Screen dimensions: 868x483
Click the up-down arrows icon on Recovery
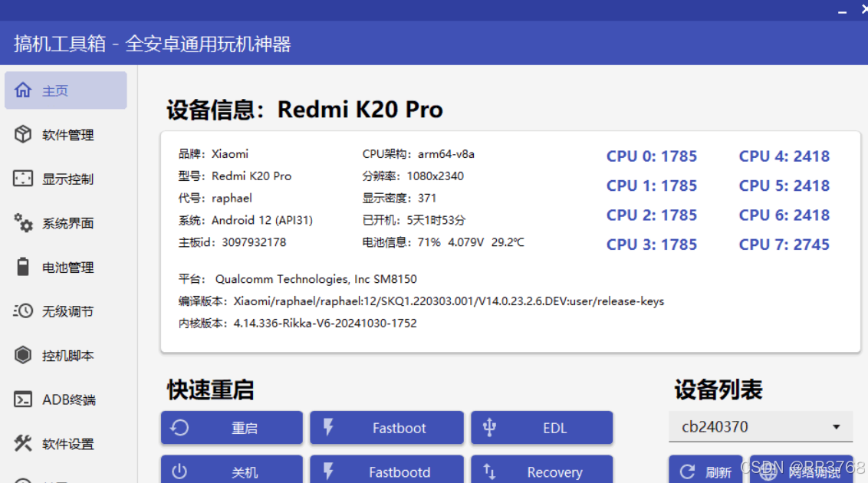click(x=489, y=472)
